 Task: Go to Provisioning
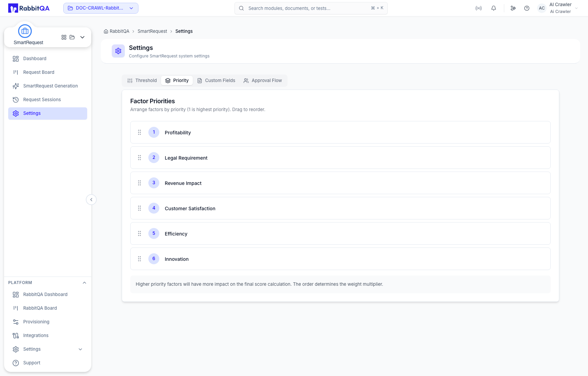pos(48,322)
